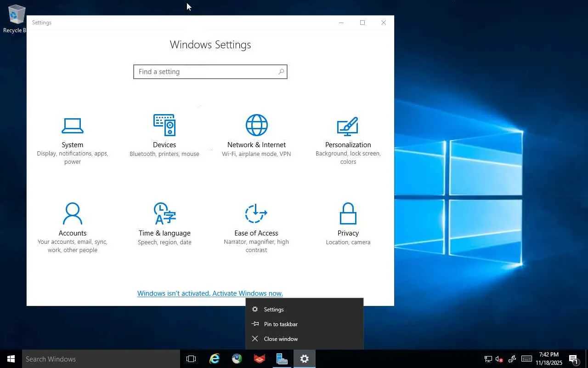The image size is (588, 368).
Task: Choose Settings in the jump list
Action: [305, 310]
